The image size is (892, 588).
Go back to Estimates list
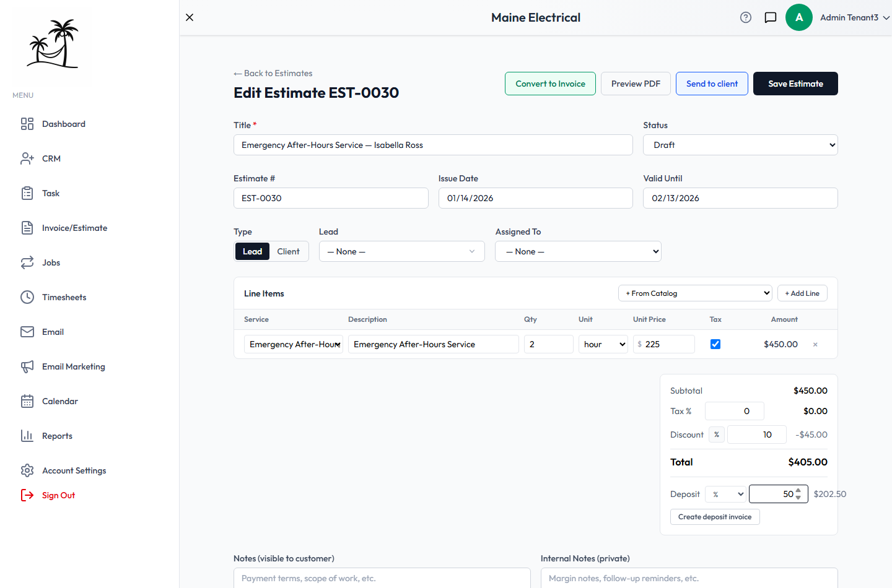coord(273,73)
